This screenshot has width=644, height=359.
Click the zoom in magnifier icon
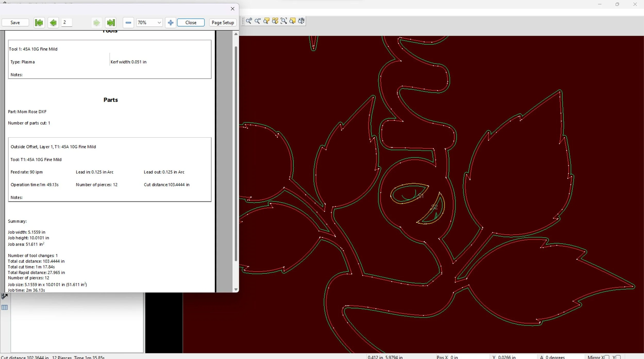[249, 21]
